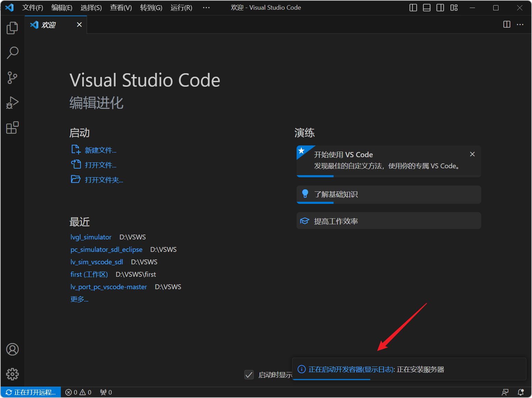
Task: Open the Extensions view
Action: 12,127
